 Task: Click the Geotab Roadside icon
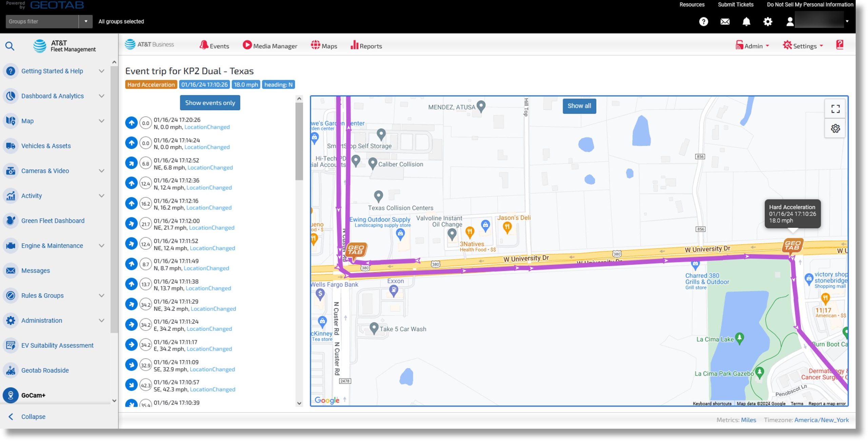point(11,371)
